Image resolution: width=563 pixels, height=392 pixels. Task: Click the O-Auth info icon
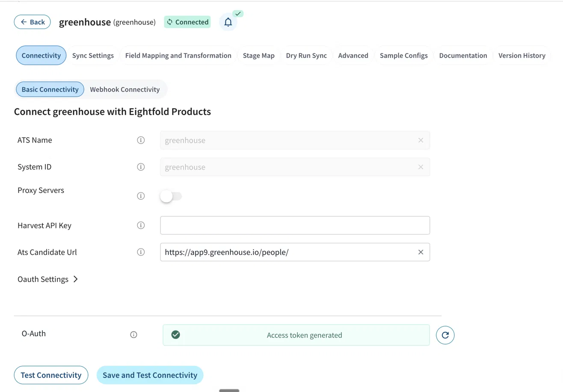point(133,335)
